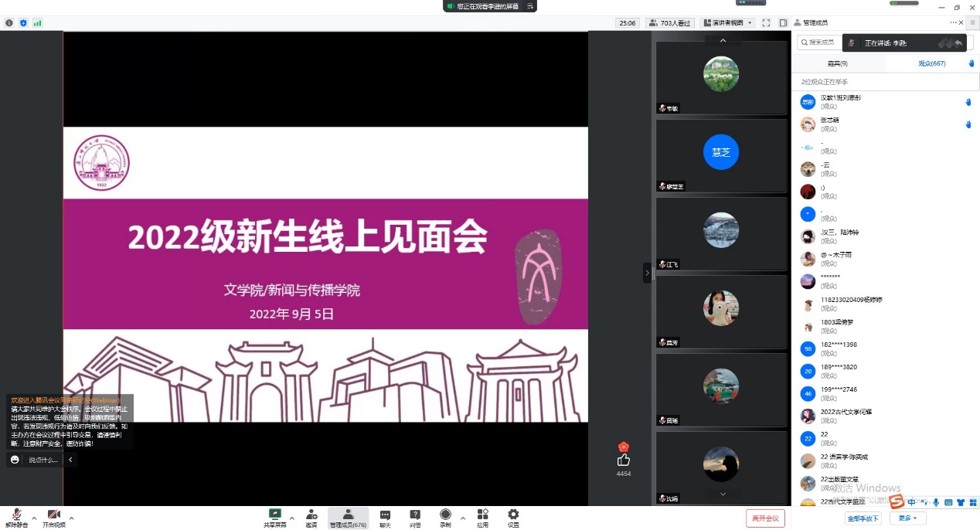Image resolution: width=980 pixels, height=530 pixels.
Task: Expand audio options arrow beside microphone
Action: point(34,518)
